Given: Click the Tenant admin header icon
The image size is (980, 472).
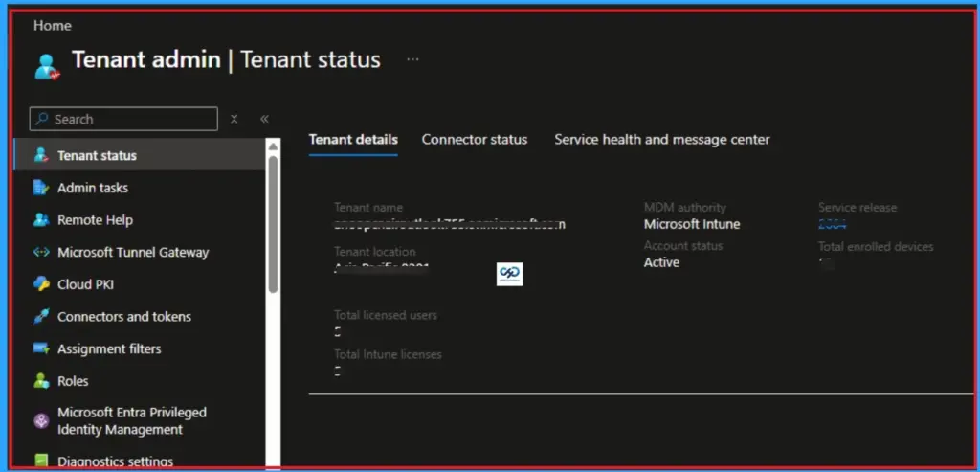Looking at the screenshot, I should (47, 66).
